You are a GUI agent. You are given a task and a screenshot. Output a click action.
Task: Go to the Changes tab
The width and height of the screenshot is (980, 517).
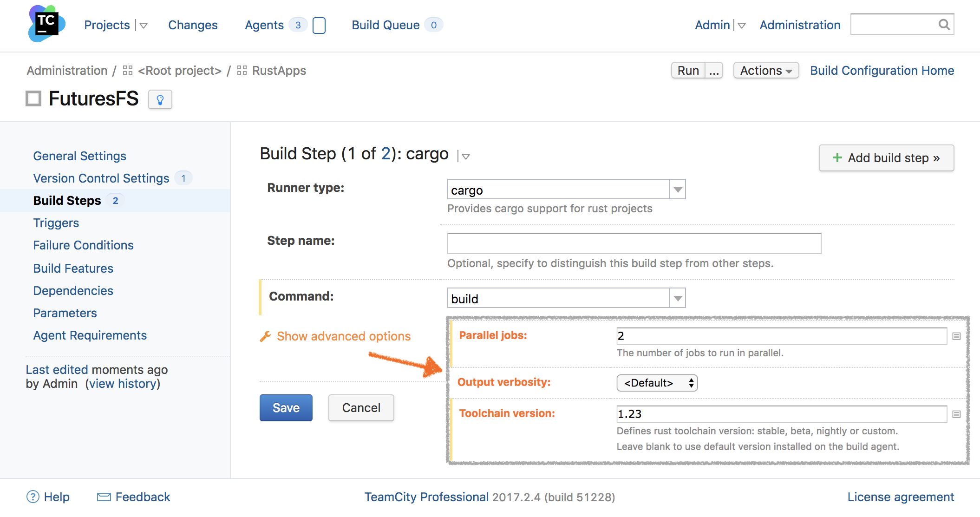(193, 25)
